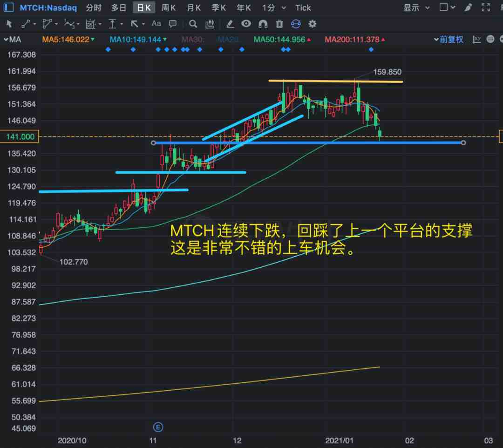Click the brush icon in top bar

click(x=468, y=7)
